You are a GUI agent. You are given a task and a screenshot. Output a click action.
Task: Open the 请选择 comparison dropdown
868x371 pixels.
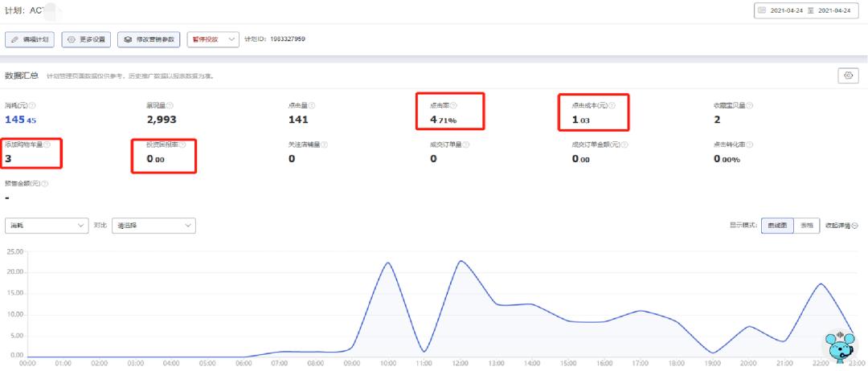(x=154, y=226)
